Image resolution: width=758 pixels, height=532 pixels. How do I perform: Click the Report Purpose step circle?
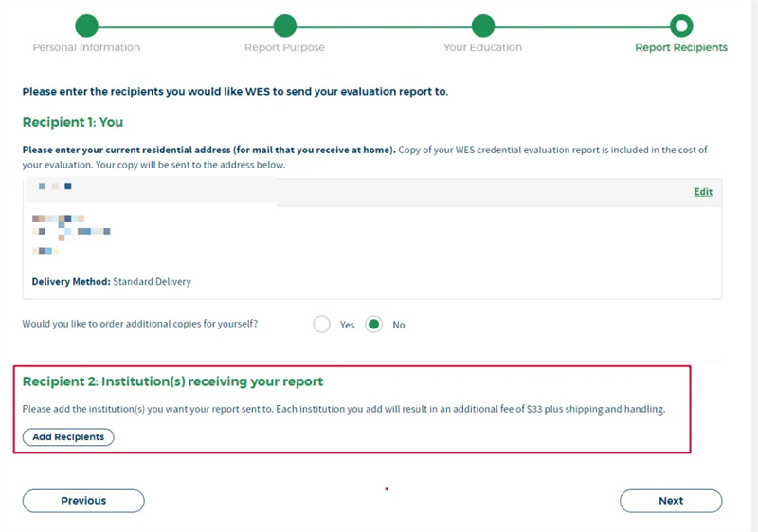pos(284,26)
